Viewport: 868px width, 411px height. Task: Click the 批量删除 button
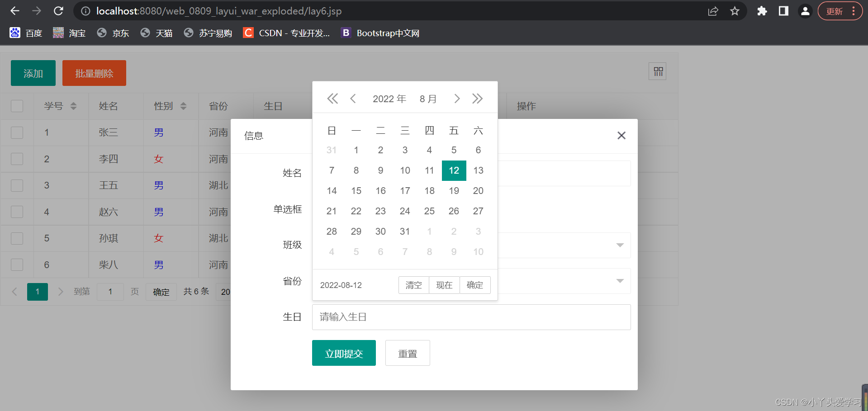point(94,73)
